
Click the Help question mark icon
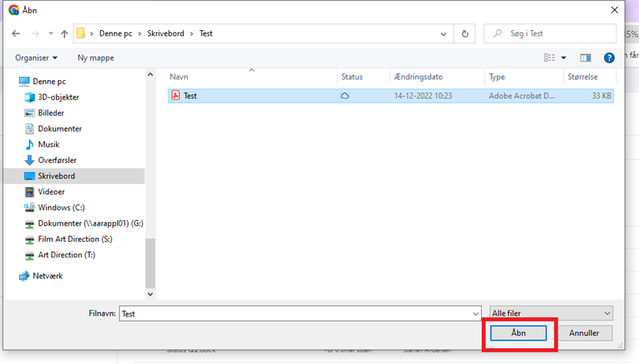pos(609,57)
